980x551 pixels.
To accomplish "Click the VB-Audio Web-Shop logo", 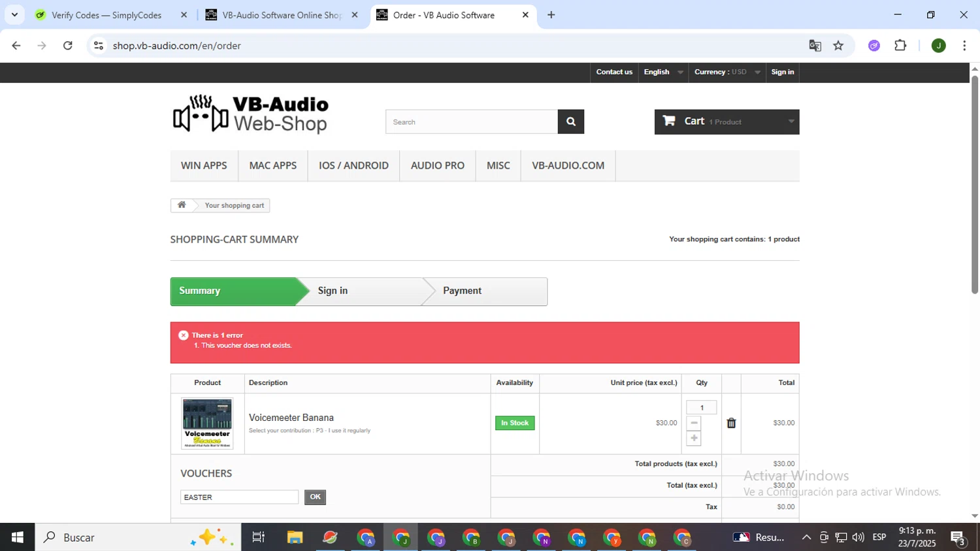I will [250, 114].
